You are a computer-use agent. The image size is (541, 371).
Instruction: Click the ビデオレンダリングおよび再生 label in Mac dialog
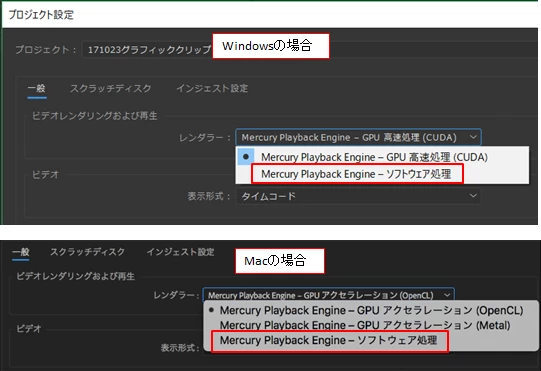[x=76, y=276]
